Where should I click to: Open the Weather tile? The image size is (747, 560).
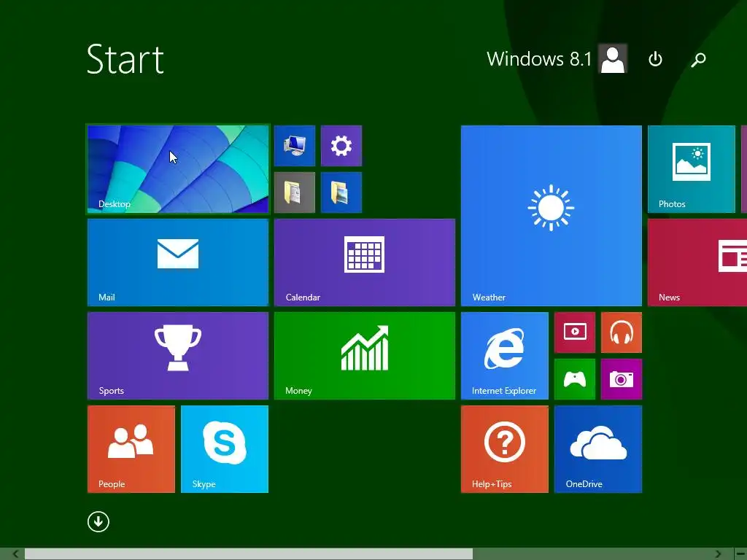coord(551,216)
